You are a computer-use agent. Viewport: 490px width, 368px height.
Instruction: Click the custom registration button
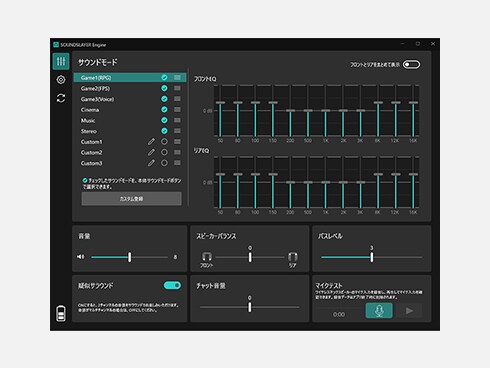point(132,199)
